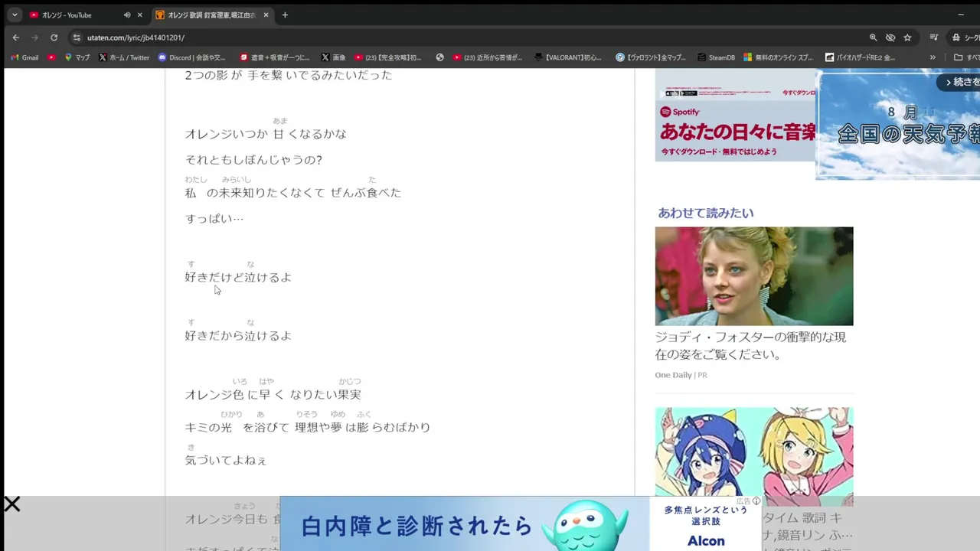Open the ジョディ・フォスターの衝撃的な現在 article link
Screen dimensions: 980x551
[751, 346]
